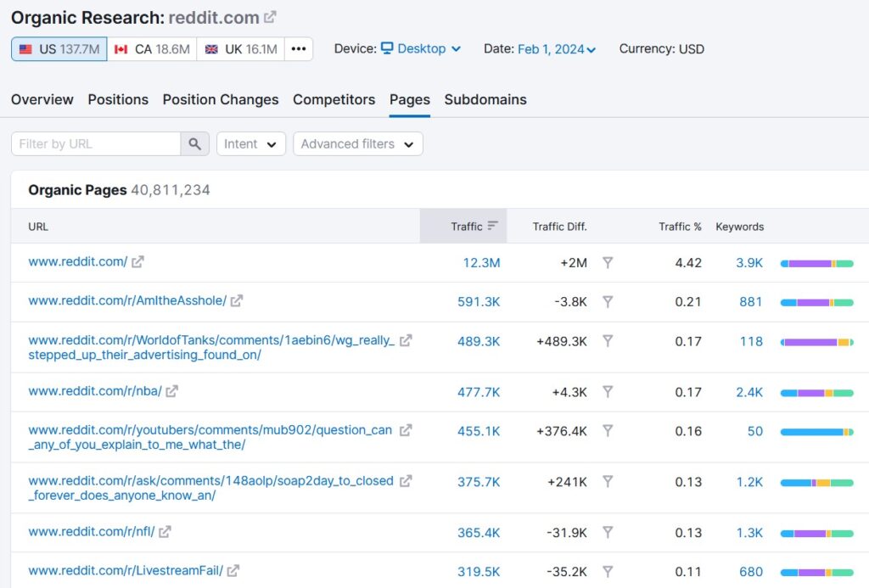Screen dimensions: 869x588
Task: Expand Advanced filters dropdown
Action: (358, 144)
